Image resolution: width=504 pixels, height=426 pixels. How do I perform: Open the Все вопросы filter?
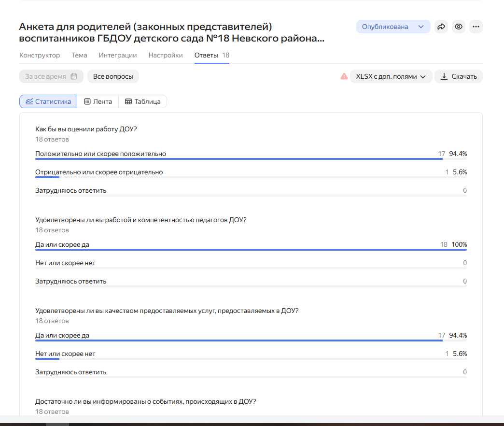coord(113,76)
